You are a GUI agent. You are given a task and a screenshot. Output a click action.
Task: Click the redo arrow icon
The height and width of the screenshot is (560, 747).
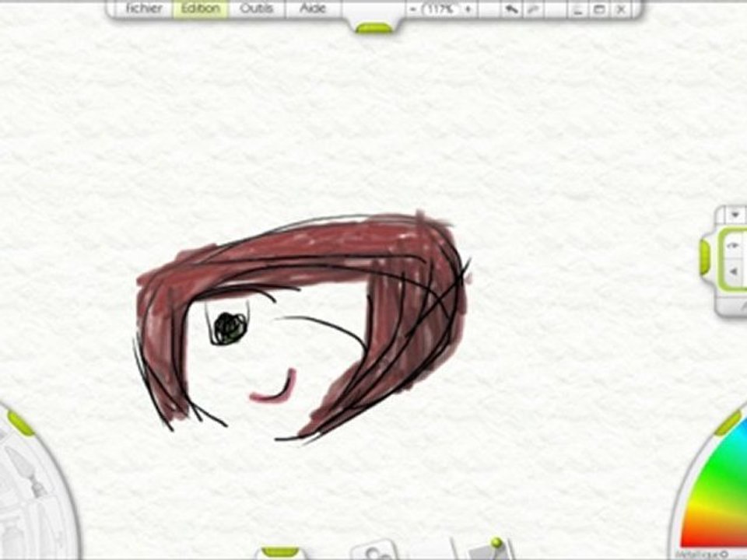(x=533, y=9)
